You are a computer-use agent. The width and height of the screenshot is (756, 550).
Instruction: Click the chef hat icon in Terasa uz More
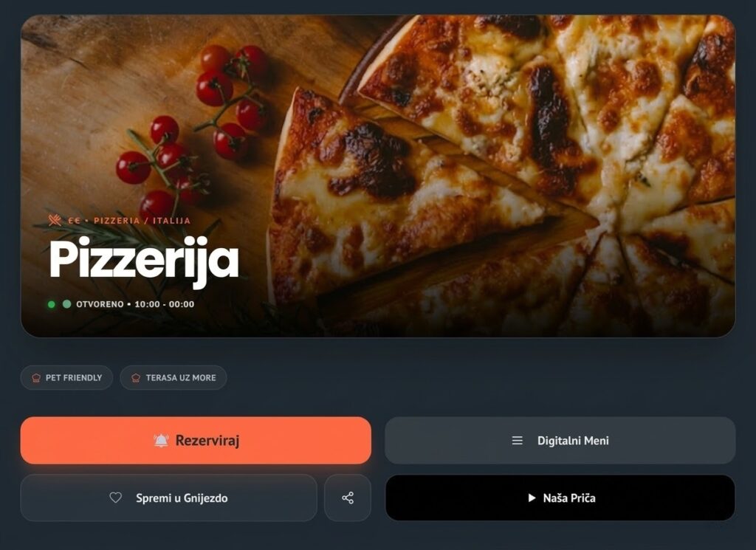point(136,378)
